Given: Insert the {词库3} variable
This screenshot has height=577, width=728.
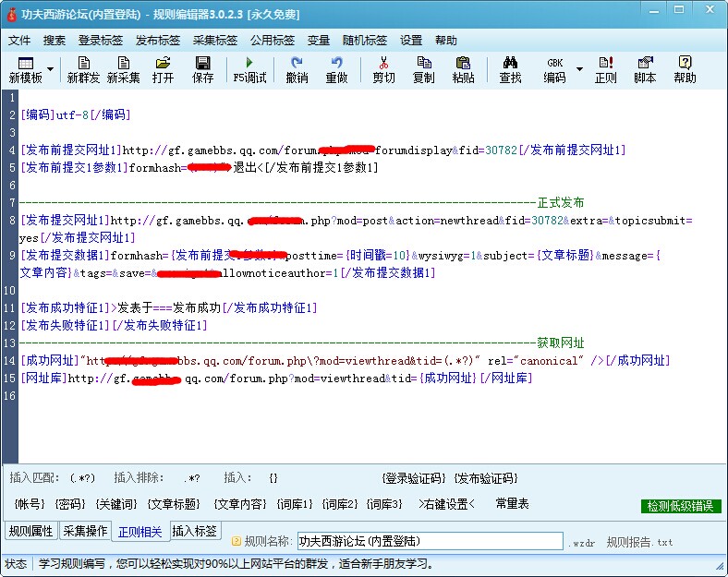Looking at the screenshot, I should 384,504.
